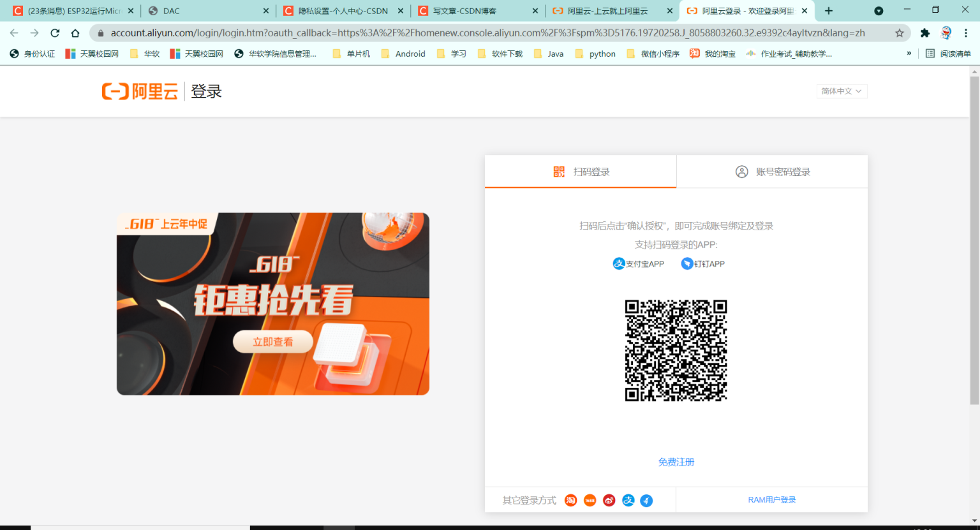This screenshot has height=530, width=980.
Task: Open a new tab with the plus button
Action: [829, 11]
